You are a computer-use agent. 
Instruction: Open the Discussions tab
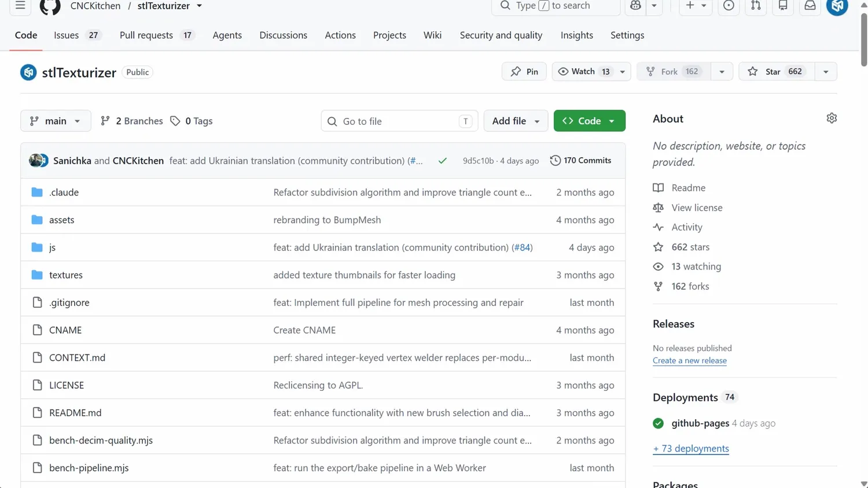(284, 35)
